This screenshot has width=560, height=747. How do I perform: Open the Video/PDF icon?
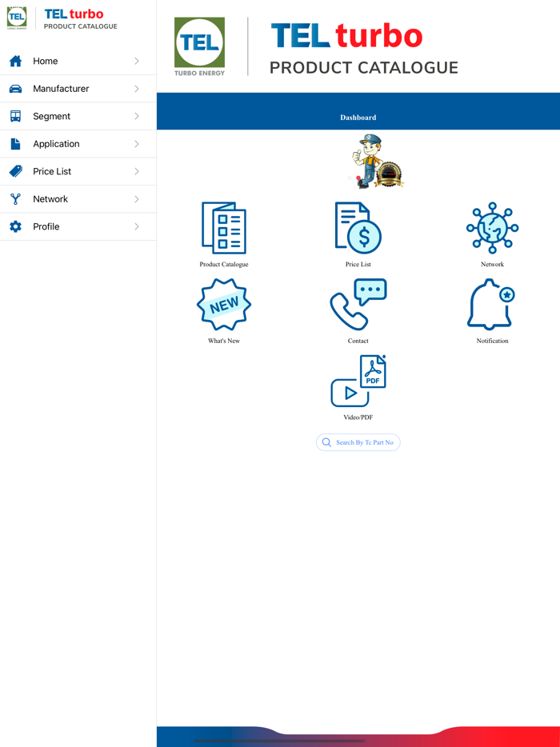click(x=358, y=381)
